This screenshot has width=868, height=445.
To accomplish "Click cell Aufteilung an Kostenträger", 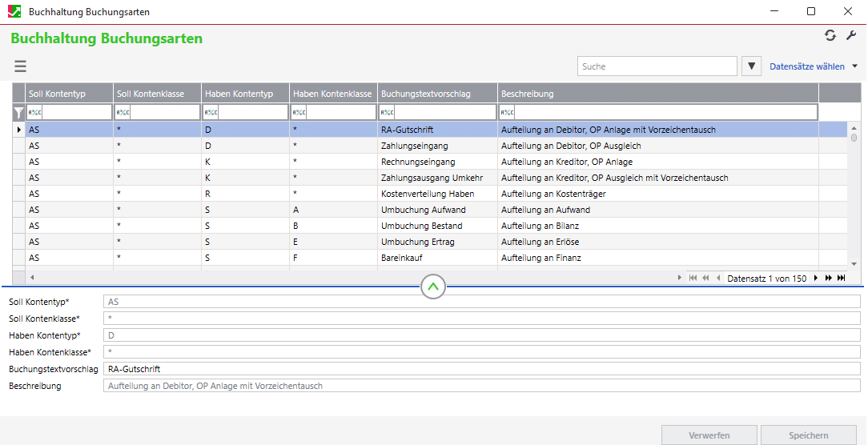I will 658,194.
